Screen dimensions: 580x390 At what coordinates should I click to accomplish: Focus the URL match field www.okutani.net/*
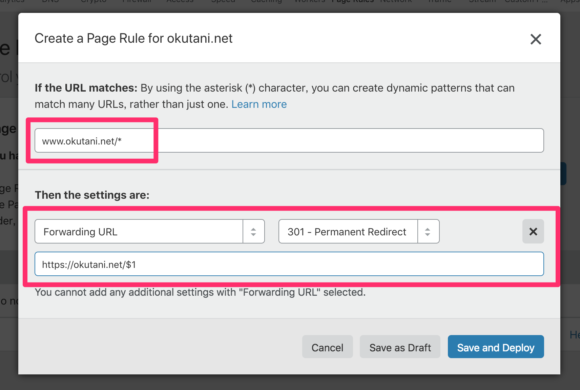(289, 141)
